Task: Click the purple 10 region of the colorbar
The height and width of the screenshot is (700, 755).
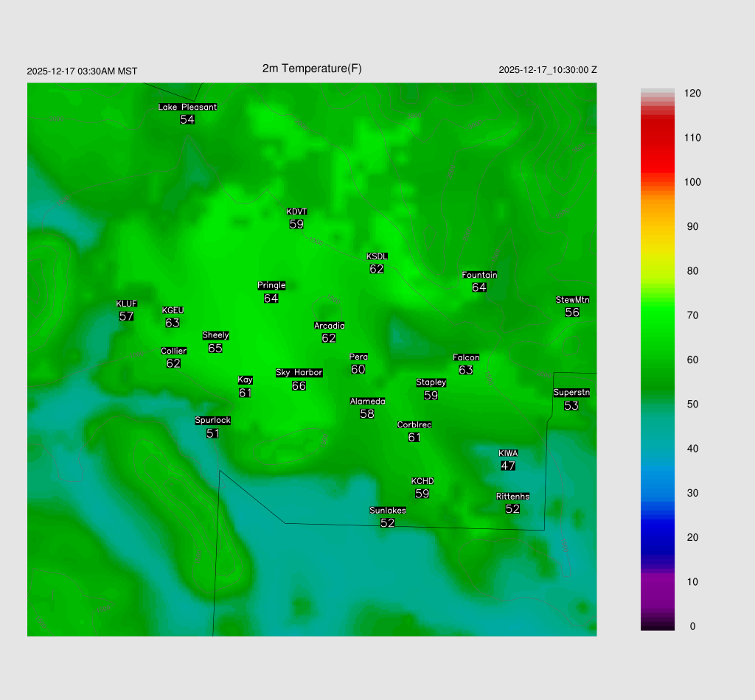Action: [658, 582]
